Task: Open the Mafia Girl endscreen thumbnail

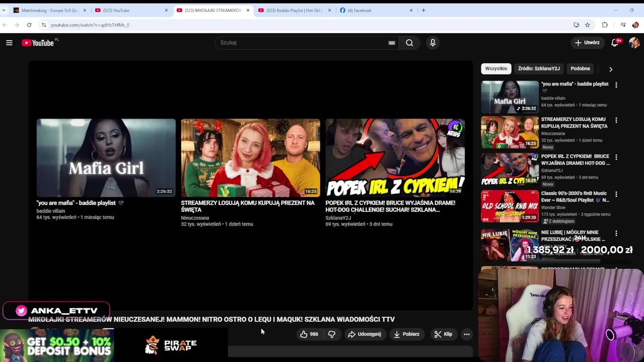Action: click(106, 157)
